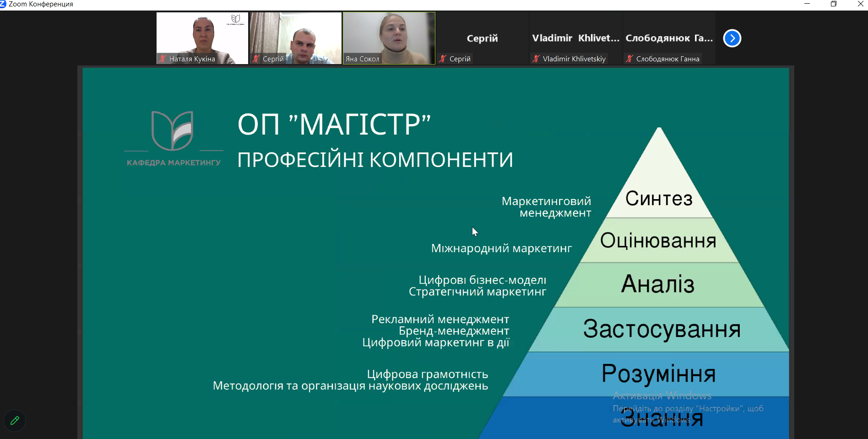The image size is (868, 439).
Task: Click the Zoom logo in the title bar
Action: coord(3,4)
